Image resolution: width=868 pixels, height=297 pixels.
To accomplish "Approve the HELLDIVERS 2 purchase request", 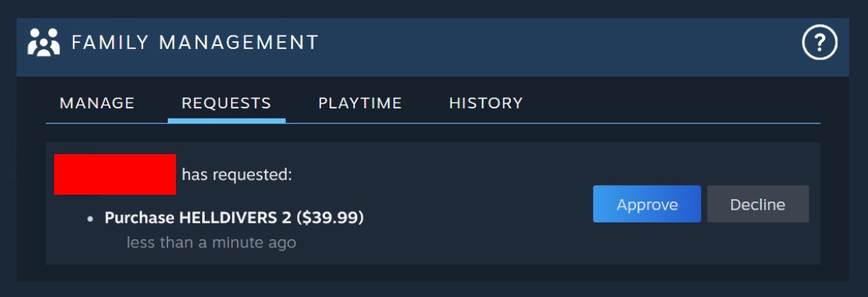I will (647, 204).
